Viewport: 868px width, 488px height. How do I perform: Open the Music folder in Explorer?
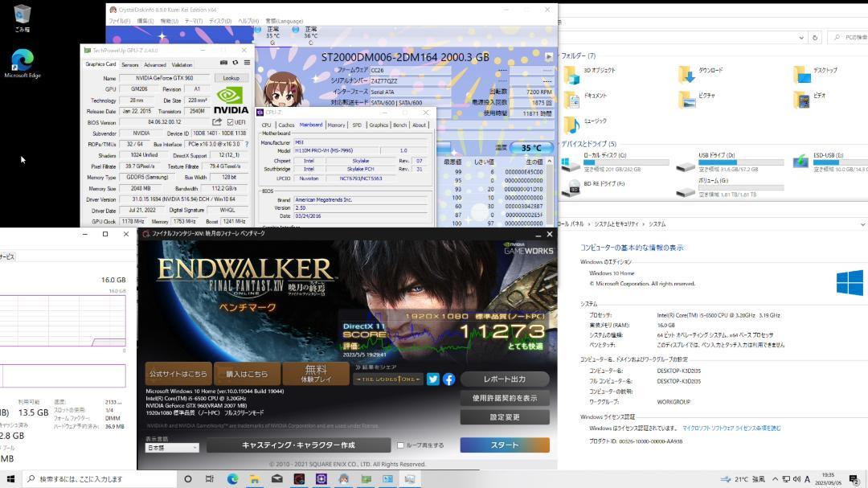(586, 124)
